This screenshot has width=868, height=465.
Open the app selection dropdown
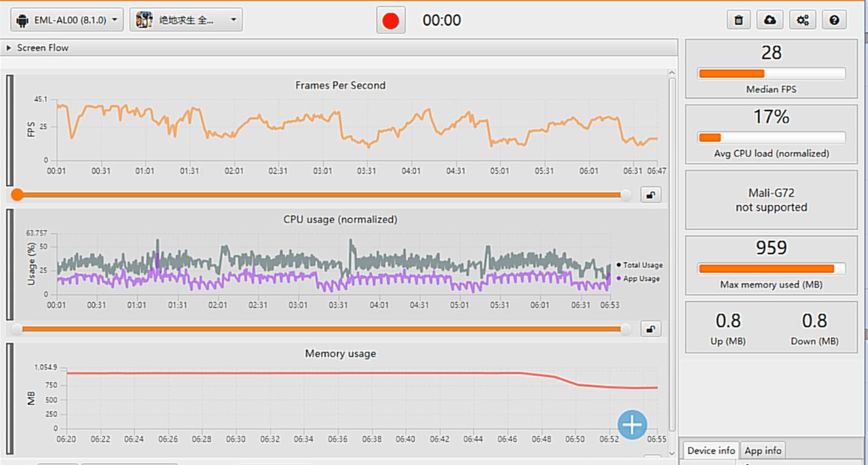click(x=186, y=20)
